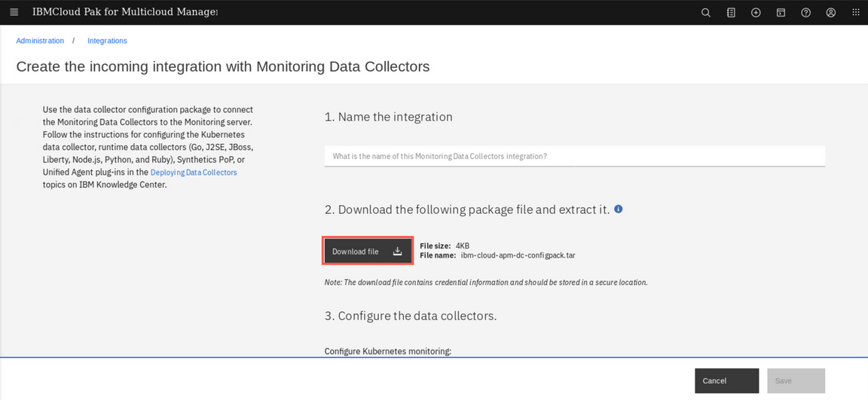Click the info icon beside step 2 heading
Viewport: 868px width, 400px height.
coord(619,209)
